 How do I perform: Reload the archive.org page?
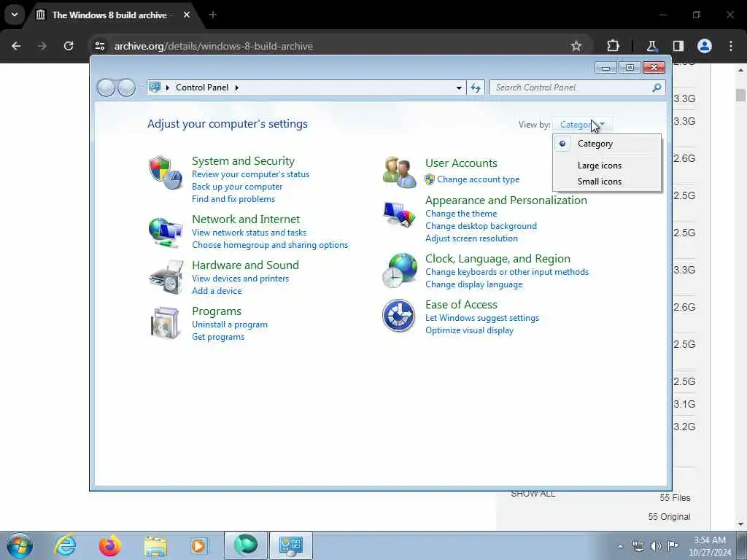pyautogui.click(x=69, y=46)
